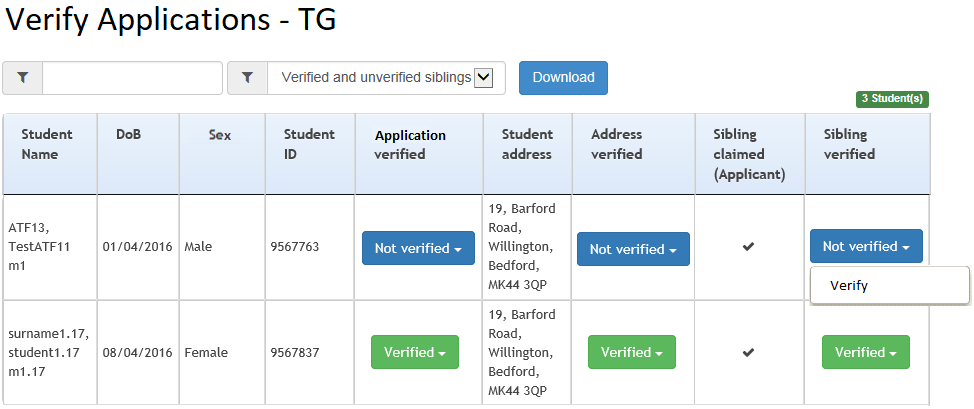
Task: Click into the filter text input field
Action: tap(132, 78)
